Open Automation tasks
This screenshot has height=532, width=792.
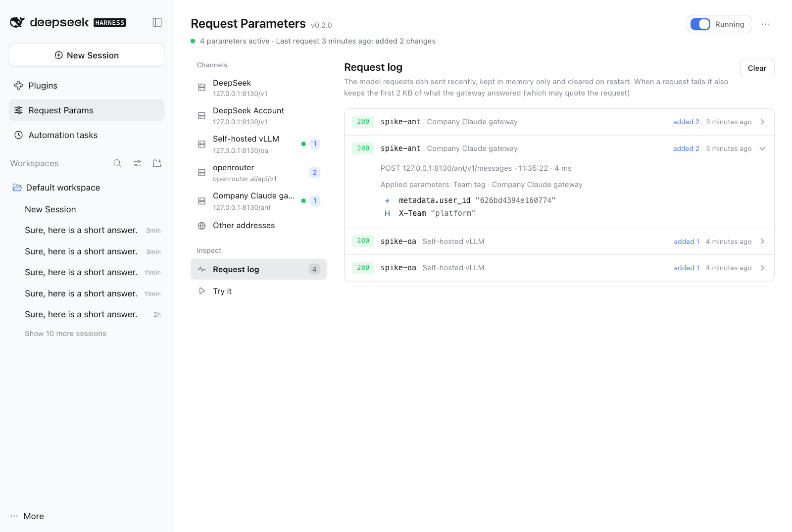87,135
